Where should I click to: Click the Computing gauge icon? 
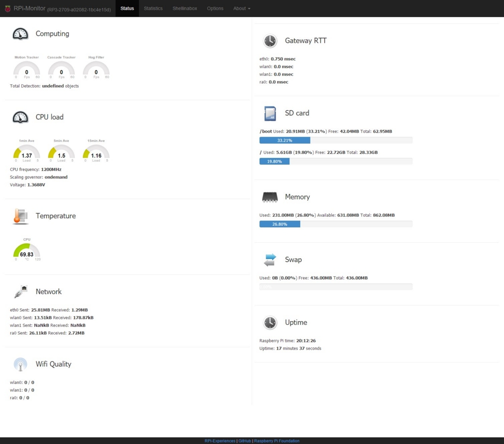pyautogui.click(x=20, y=34)
